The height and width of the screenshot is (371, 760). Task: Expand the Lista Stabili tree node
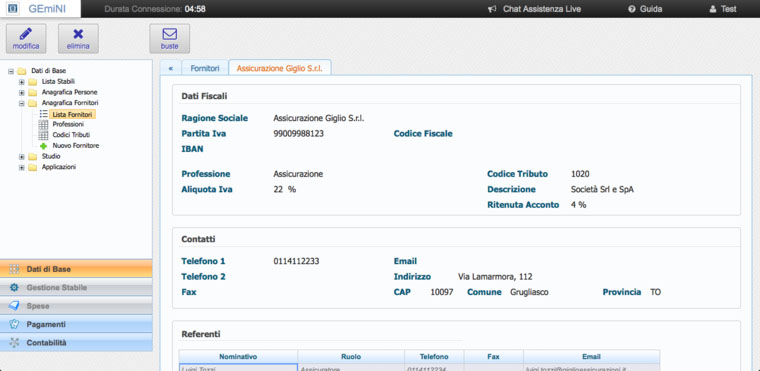pyautogui.click(x=21, y=82)
